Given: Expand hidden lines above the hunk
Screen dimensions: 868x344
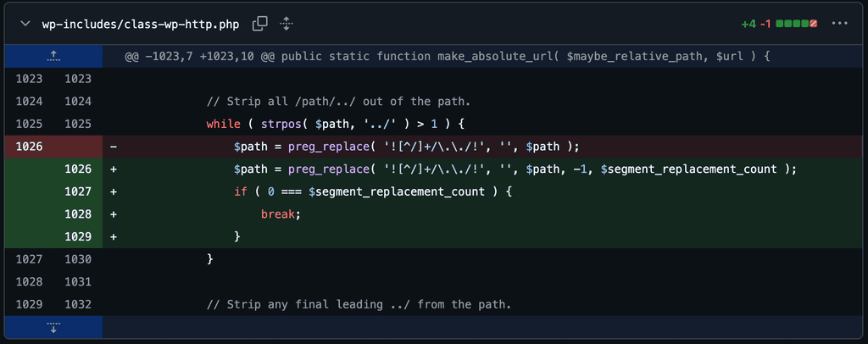Looking at the screenshot, I should pyautogui.click(x=53, y=57).
